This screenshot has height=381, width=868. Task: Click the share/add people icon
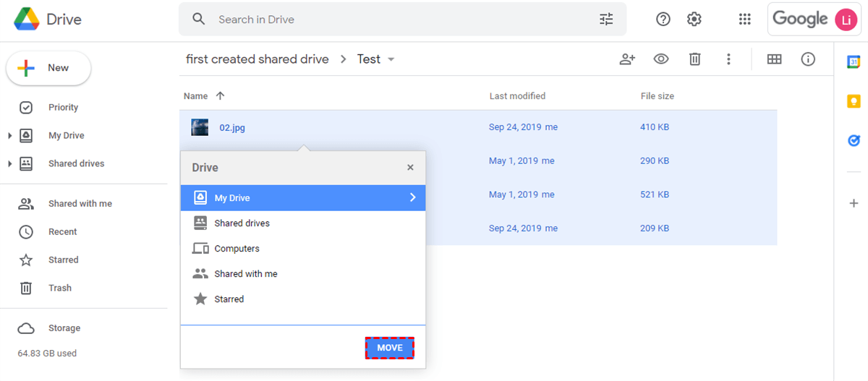tap(627, 59)
